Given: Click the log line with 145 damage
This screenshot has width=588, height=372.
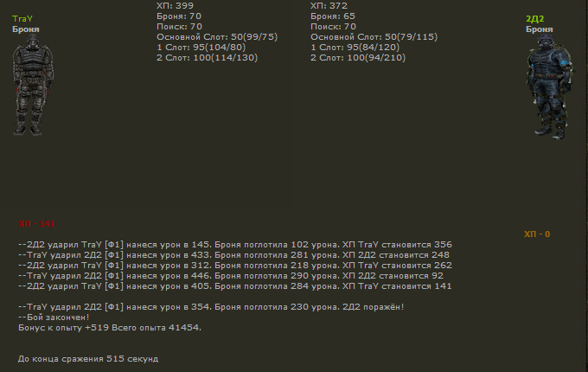Looking at the screenshot, I should [x=234, y=245].
